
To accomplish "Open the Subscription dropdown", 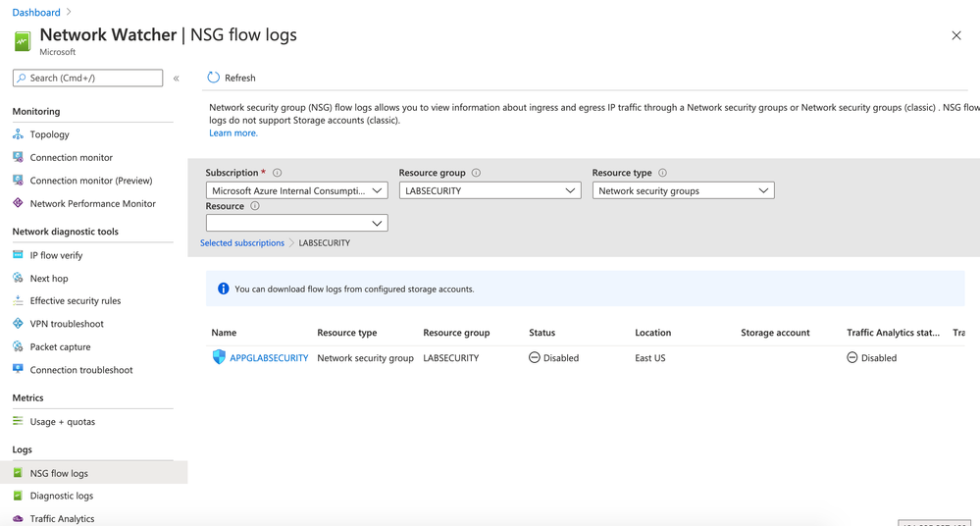I will [x=296, y=190].
